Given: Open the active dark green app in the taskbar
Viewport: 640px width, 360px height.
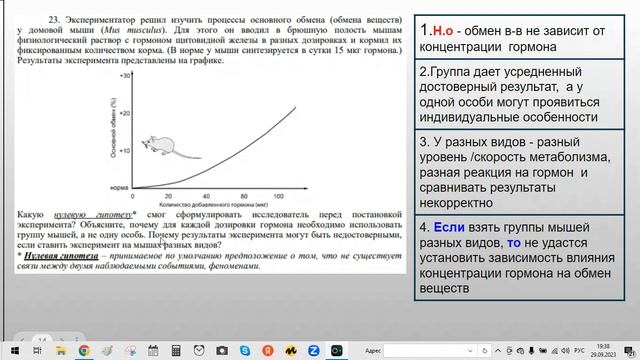Looking at the screenshot, I should (337, 351).
